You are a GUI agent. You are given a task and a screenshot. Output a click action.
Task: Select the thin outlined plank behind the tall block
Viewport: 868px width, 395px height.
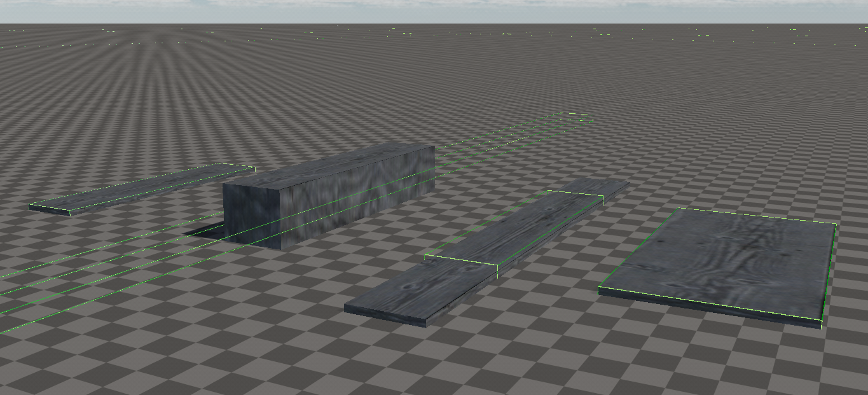pyautogui.click(x=142, y=189)
